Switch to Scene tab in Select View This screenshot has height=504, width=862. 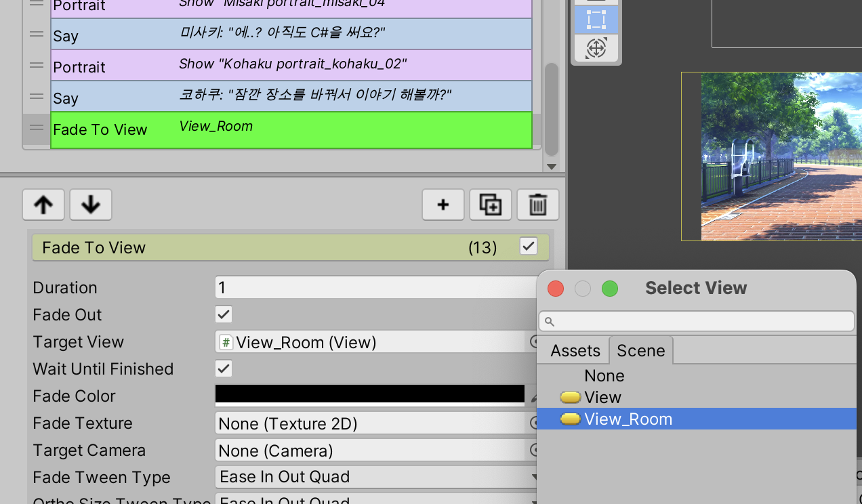[x=641, y=351]
